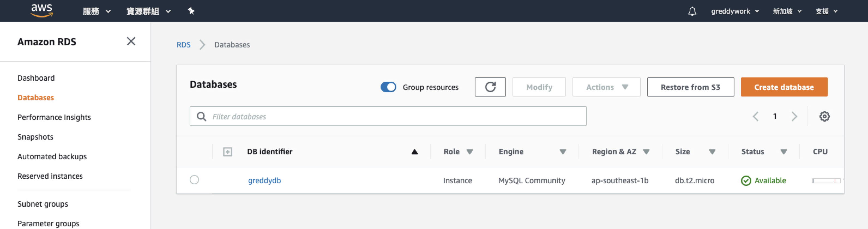Click the Create database button
This screenshot has width=868, height=229.
click(x=784, y=87)
